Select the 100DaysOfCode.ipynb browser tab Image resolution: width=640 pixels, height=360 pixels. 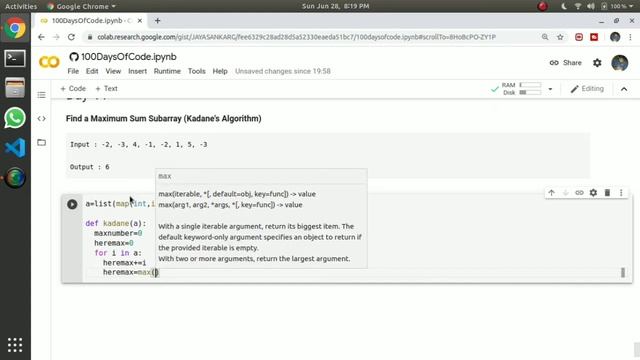coord(90,20)
